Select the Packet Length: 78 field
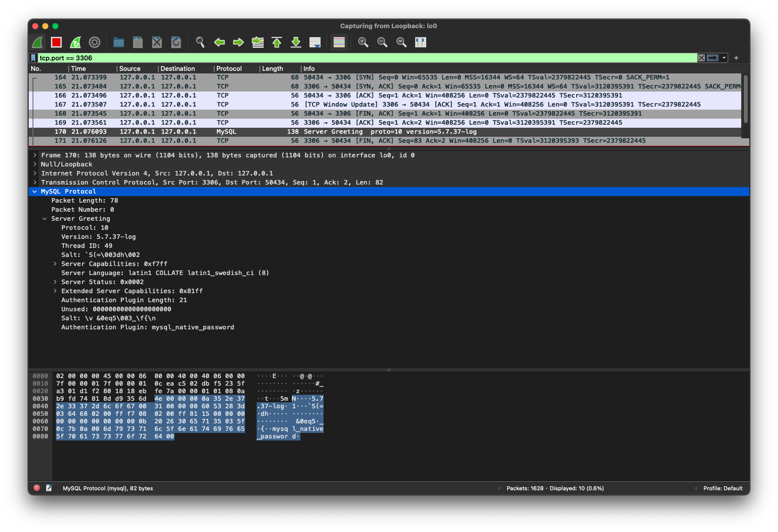 85,201
